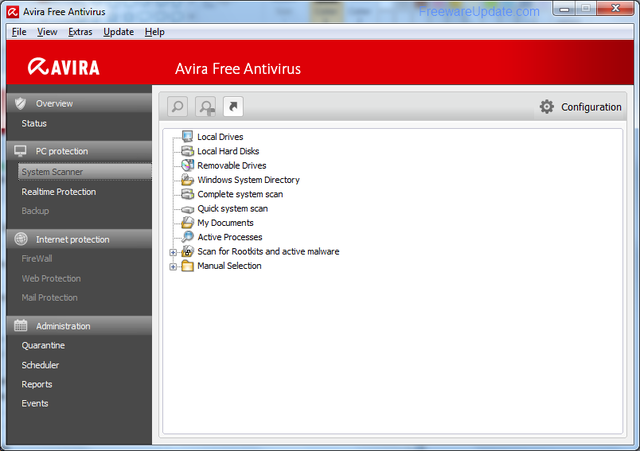Select the PC protection header label
This screenshot has height=451, width=640.
[62, 151]
